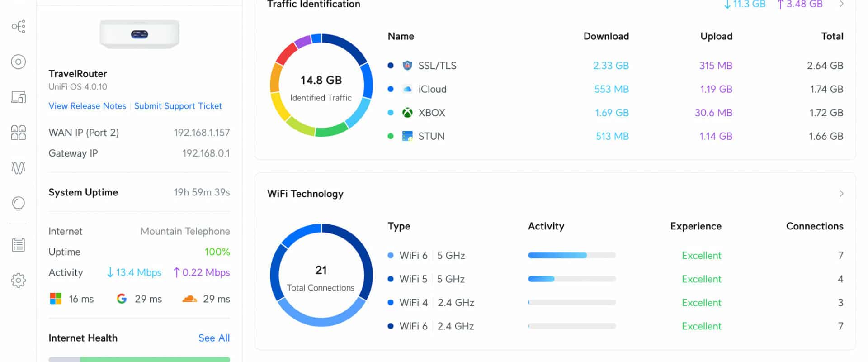This screenshot has height=362, width=868.
Task: Expand the Traffic Identification panel chevron
Action: [841, 4]
